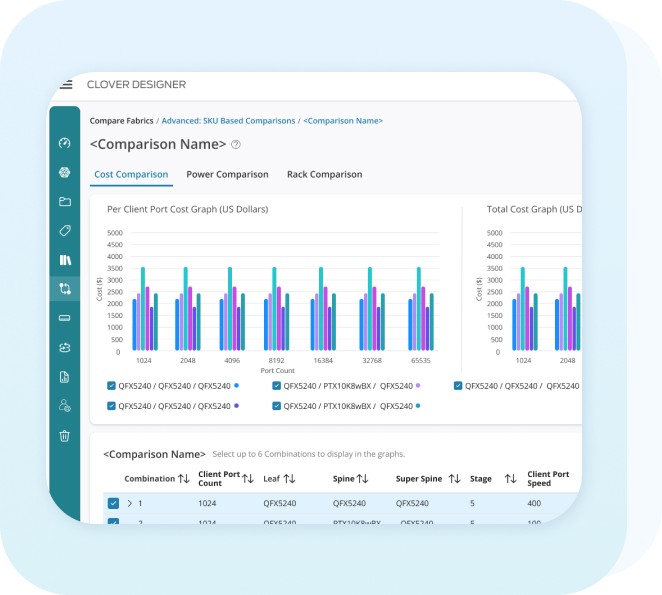Open the library books icon in sidebar
This screenshot has height=595, width=662.
click(65, 260)
